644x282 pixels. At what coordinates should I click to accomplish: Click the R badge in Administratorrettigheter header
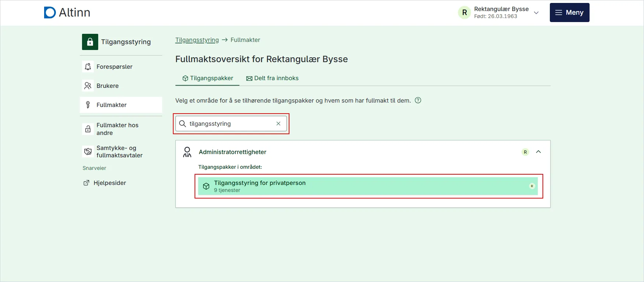[x=525, y=152]
